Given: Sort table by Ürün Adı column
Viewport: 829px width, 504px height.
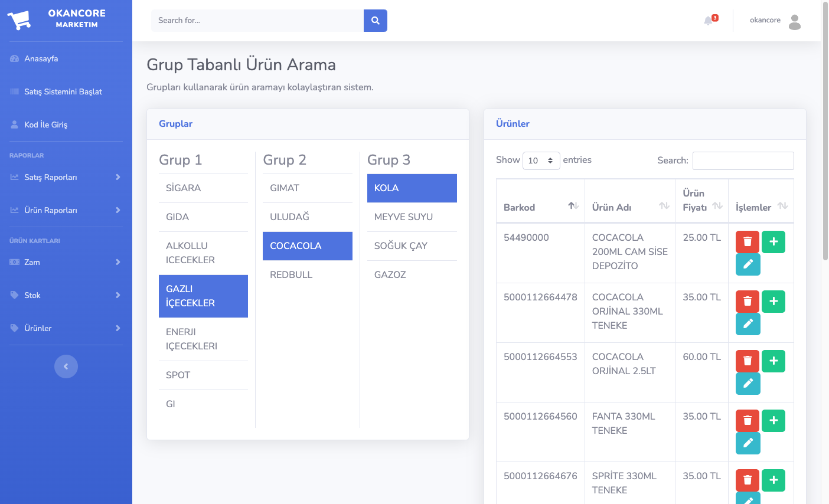Looking at the screenshot, I should (x=630, y=201).
